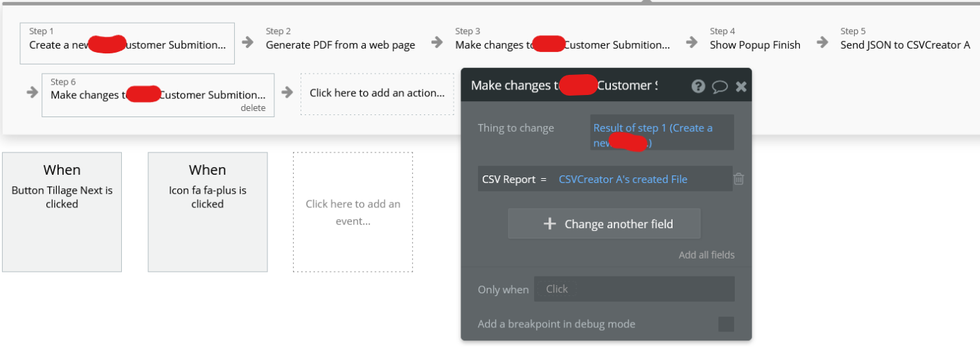Click the Only when condition field

[634, 289]
